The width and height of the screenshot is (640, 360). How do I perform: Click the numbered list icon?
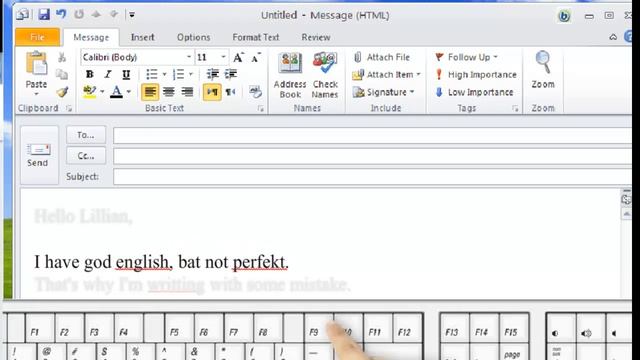178,74
